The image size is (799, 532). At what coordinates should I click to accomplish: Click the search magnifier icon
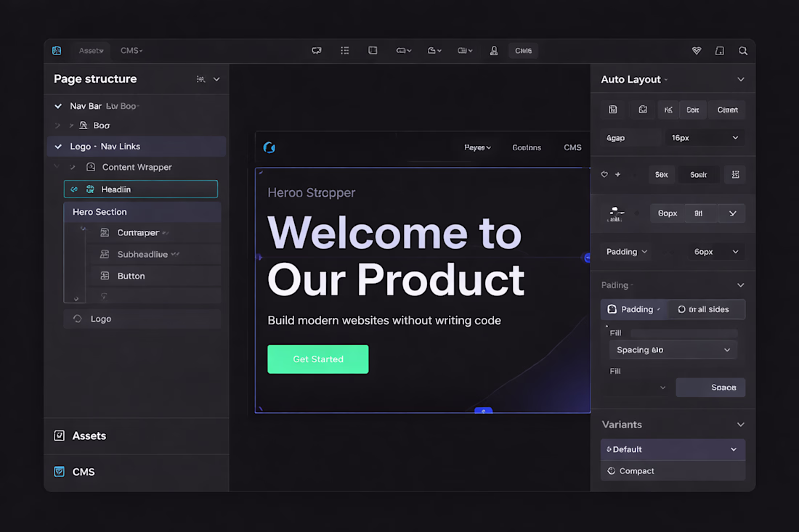click(x=743, y=50)
